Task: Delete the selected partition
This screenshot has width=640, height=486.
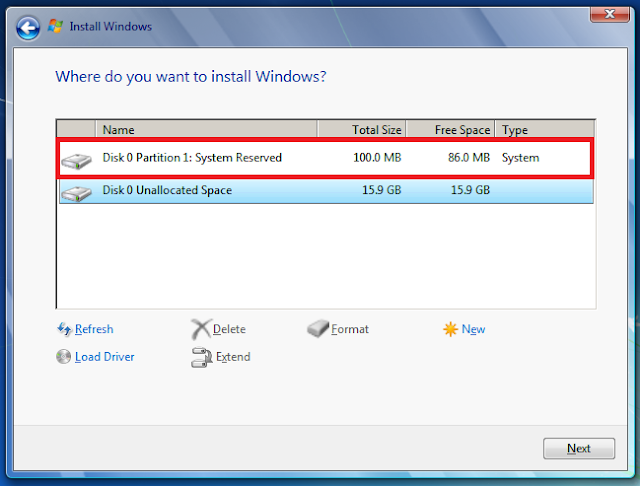Action: (x=229, y=329)
